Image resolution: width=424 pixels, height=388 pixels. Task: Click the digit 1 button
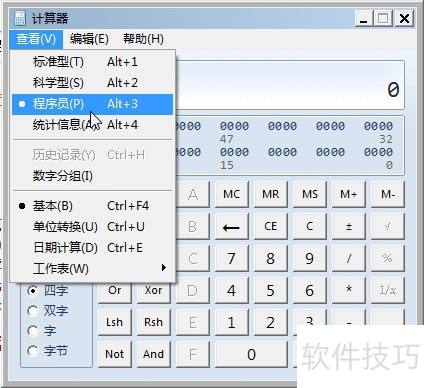[x=232, y=322]
